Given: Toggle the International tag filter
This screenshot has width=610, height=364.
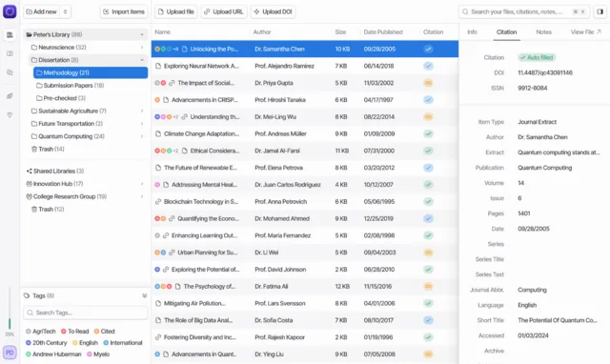Looking at the screenshot, I should coord(123,343).
